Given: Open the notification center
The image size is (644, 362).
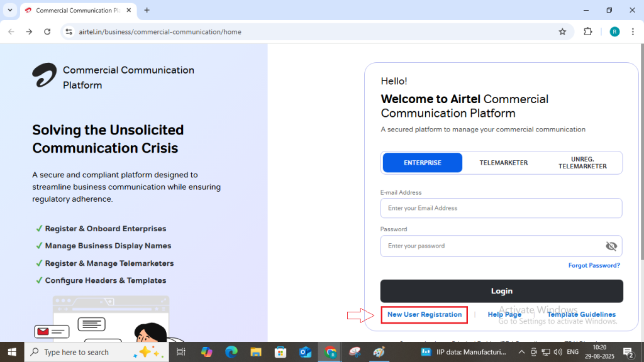Looking at the screenshot, I should pos(628,352).
